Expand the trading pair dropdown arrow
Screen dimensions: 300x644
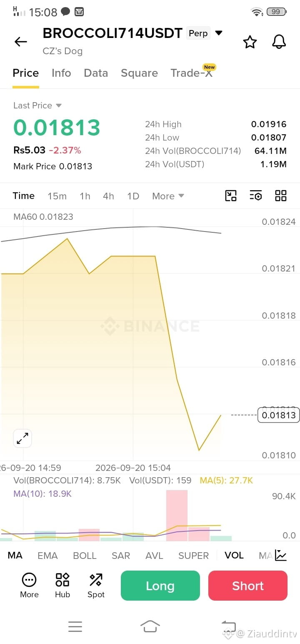[218, 33]
